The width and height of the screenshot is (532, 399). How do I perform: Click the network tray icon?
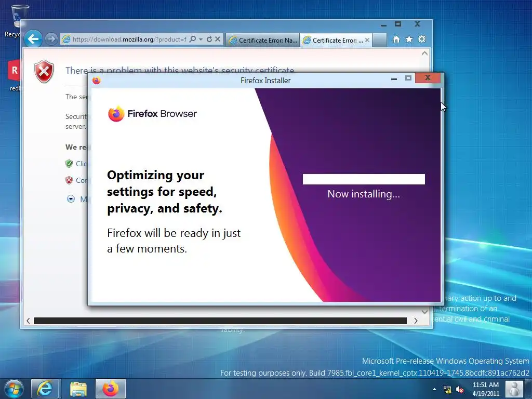tap(447, 390)
